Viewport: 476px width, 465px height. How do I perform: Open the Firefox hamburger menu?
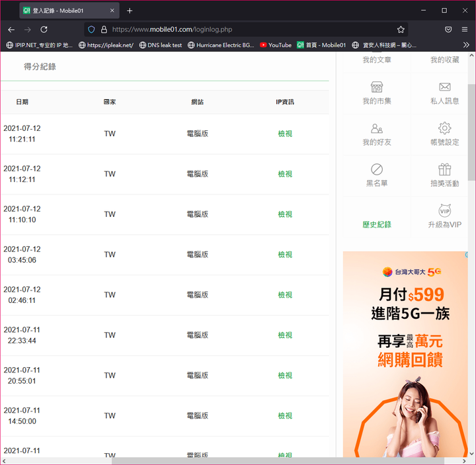[x=465, y=30]
